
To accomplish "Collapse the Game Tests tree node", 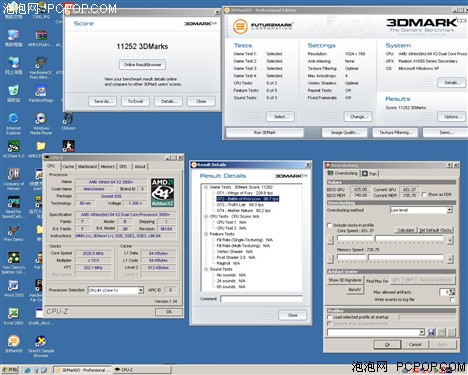I will point(206,187).
